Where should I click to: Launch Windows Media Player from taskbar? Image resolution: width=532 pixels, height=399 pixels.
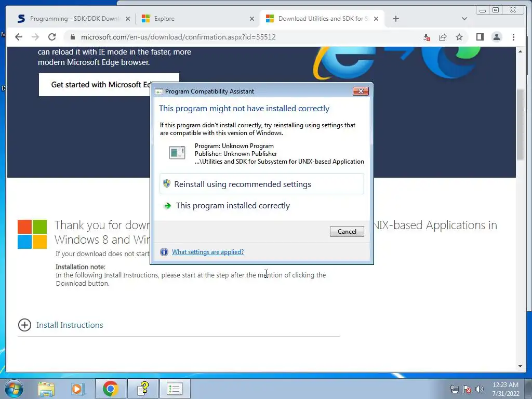point(77,389)
